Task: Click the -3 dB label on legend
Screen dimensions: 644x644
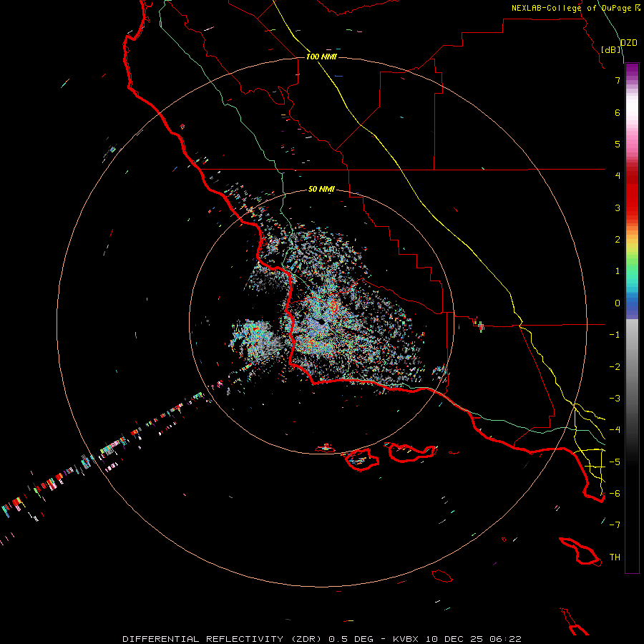Action: tap(615, 399)
